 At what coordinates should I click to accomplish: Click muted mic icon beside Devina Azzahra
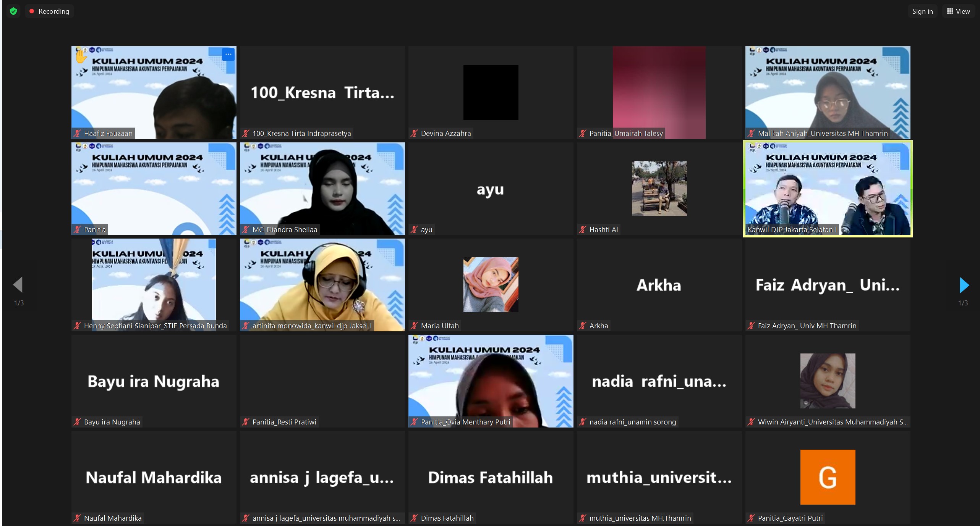(x=414, y=133)
